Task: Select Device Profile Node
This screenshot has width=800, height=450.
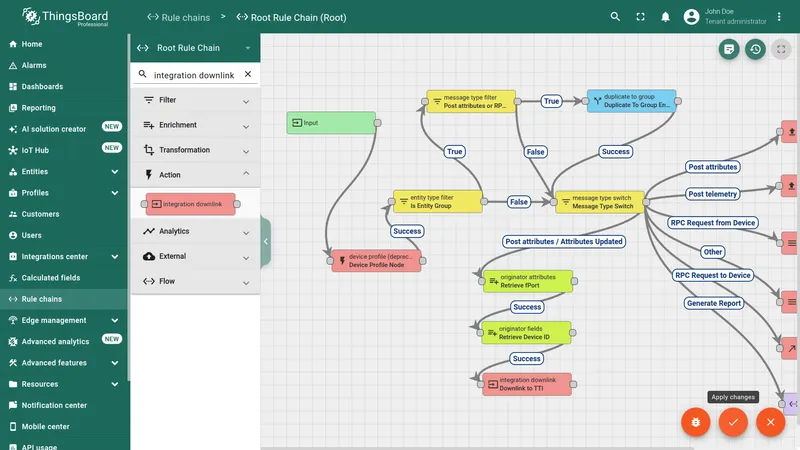Action: coord(377,261)
